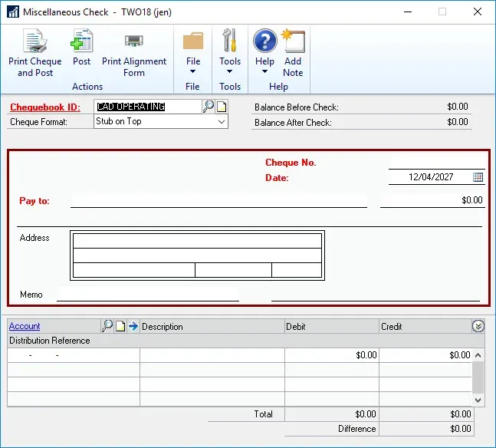The height and width of the screenshot is (448, 496).
Task: Post the miscellaneous cheque
Action: [x=81, y=43]
